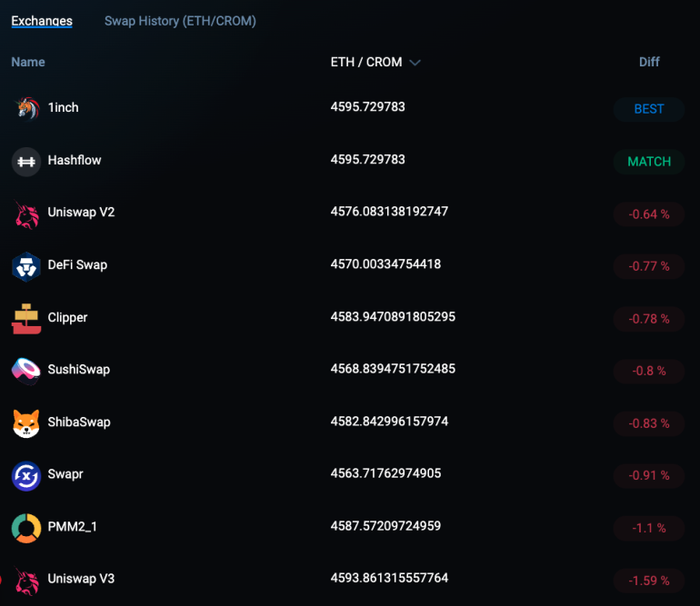Click the DeFi Swap hexagon logo

(x=26, y=267)
